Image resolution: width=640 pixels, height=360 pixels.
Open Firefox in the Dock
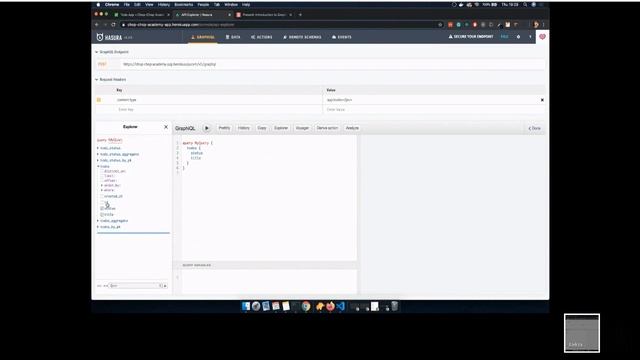(330, 306)
